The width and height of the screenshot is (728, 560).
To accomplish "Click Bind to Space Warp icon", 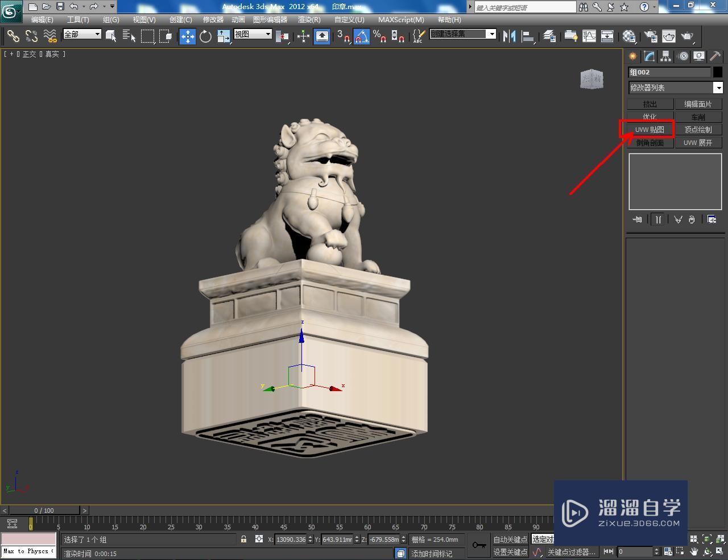I will click(50, 36).
